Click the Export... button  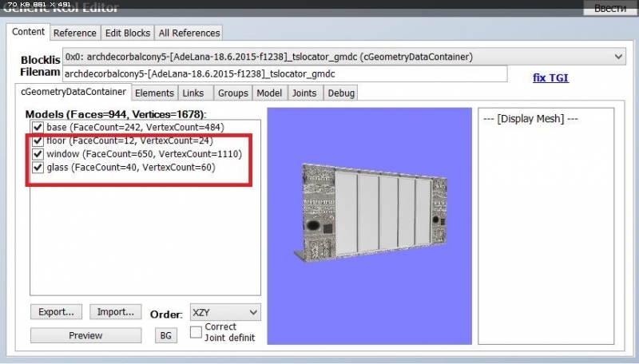click(57, 312)
